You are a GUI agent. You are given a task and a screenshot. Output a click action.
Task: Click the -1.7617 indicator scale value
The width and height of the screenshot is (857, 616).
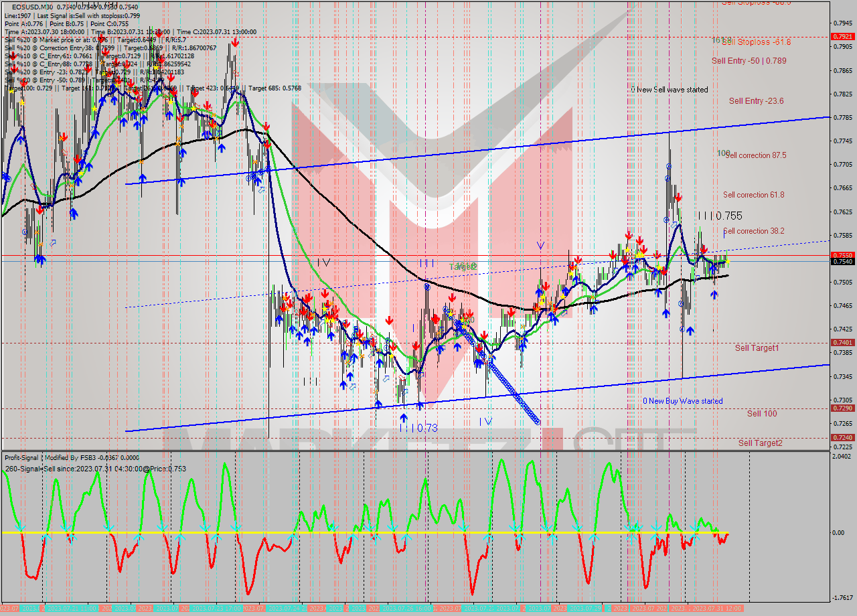pyautogui.click(x=842, y=598)
